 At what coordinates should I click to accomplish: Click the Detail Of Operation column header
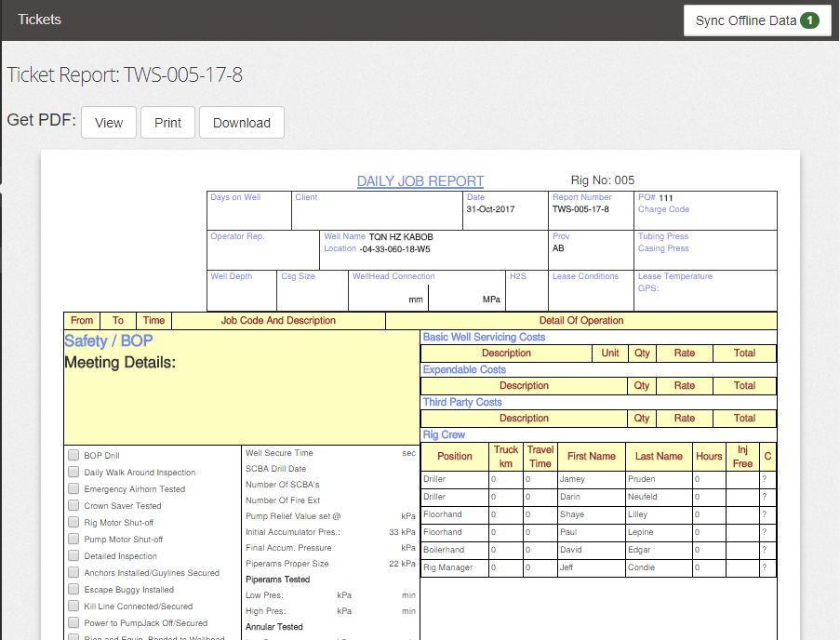pos(581,320)
